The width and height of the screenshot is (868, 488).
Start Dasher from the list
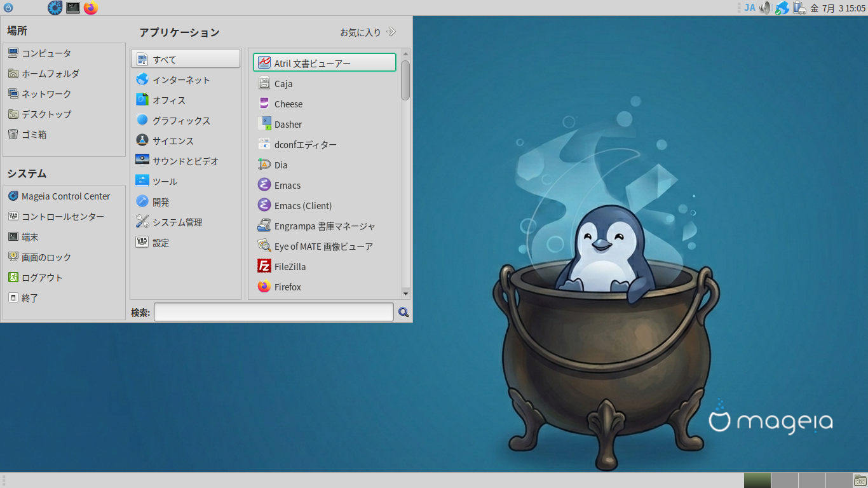click(324, 124)
